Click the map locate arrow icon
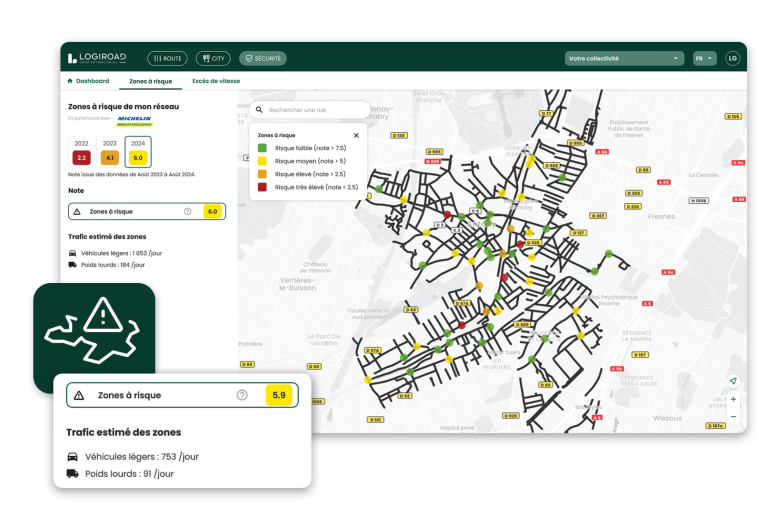 click(733, 381)
